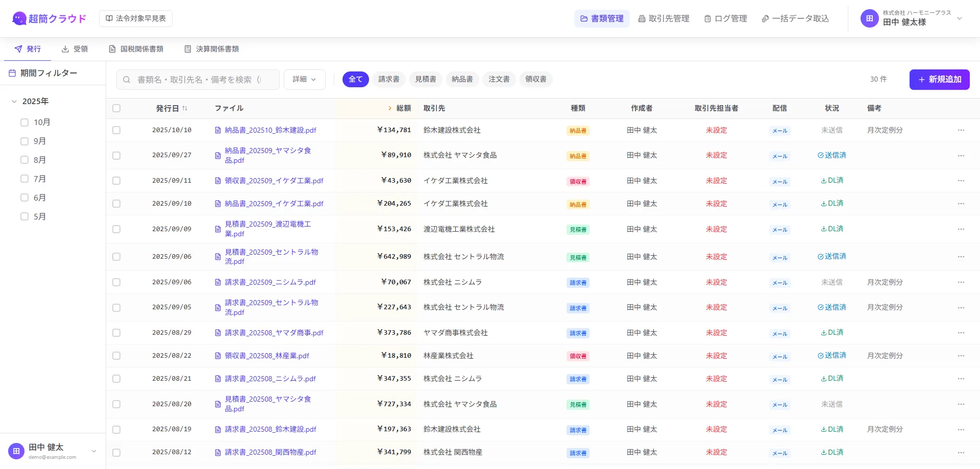Open more options for 2025/09/27 ヤマシタ食品 row

(x=961, y=156)
